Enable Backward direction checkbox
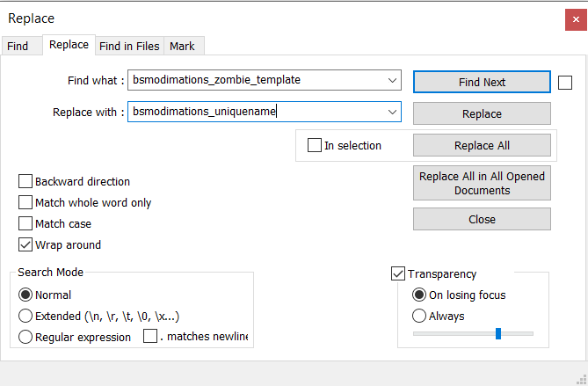The width and height of the screenshot is (588, 386). point(25,182)
